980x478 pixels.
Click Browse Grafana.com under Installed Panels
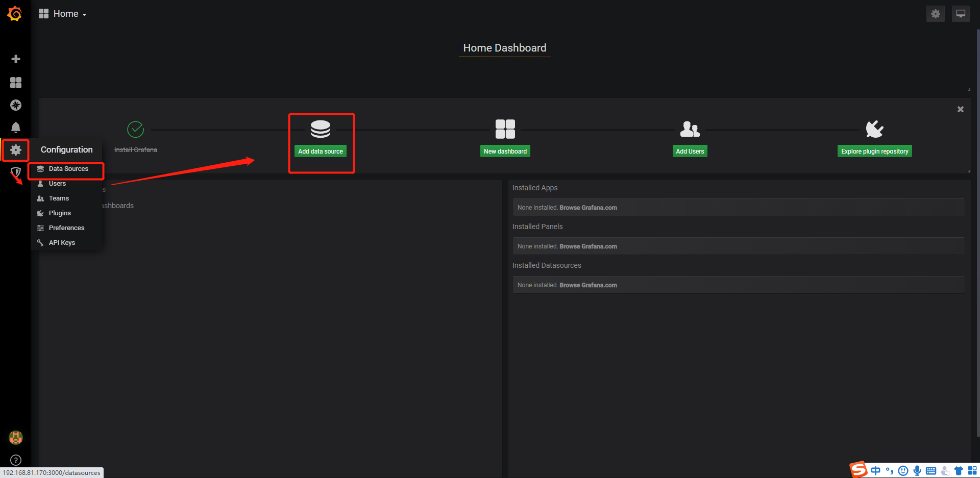(x=588, y=246)
